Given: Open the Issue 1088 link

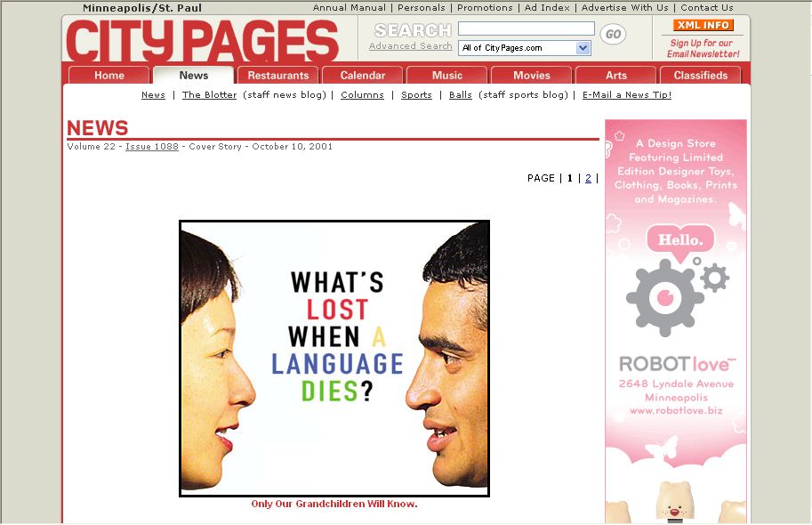Looking at the screenshot, I should click(152, 147).
